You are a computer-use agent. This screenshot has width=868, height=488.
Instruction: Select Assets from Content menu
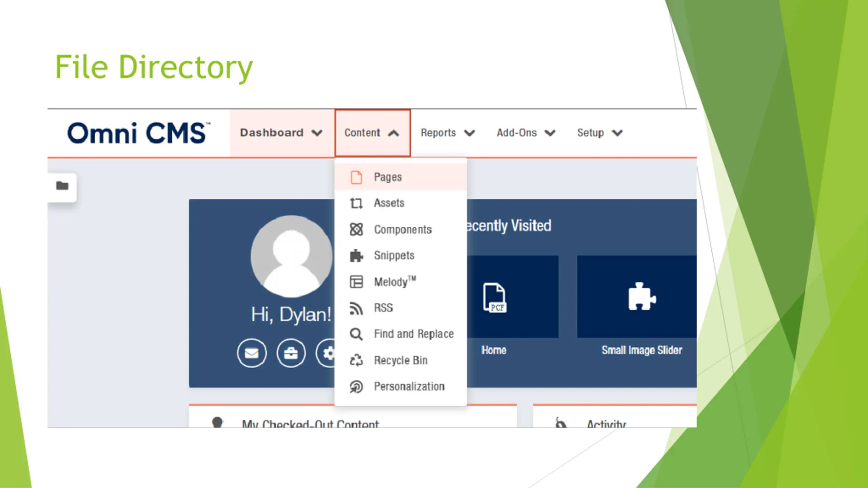click(400, 203)
